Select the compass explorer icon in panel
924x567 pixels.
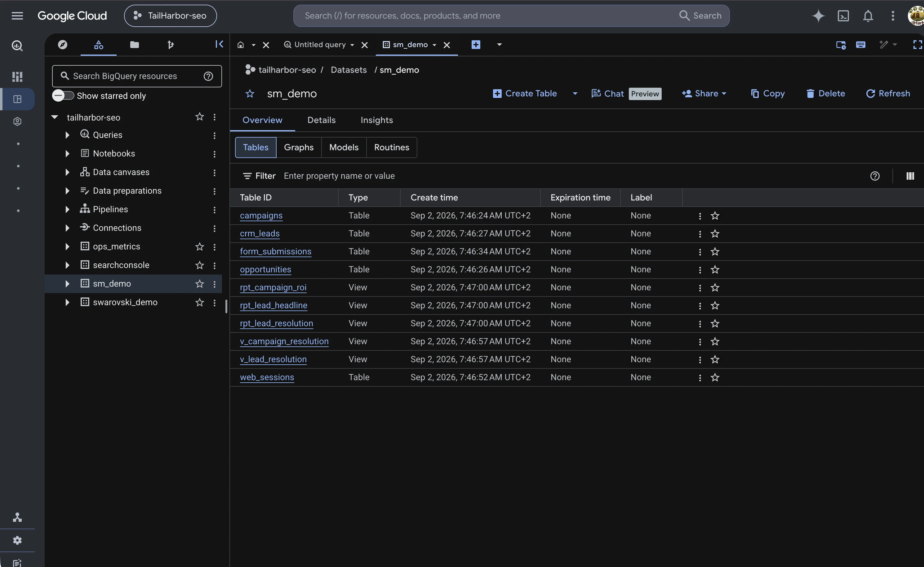pyautogui.click(x=63, y=45)
